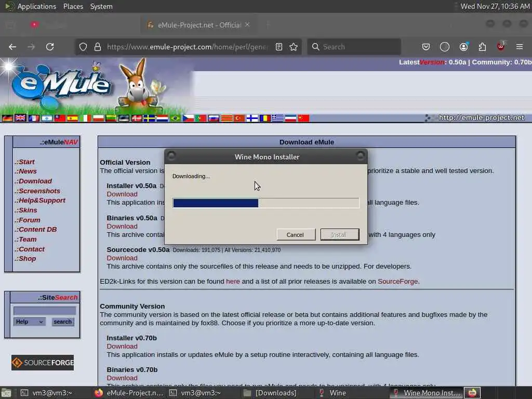This screenshot has height=399, width=532.
Task: View site security via the padlock icon
Action: click(x=98, y=47)
